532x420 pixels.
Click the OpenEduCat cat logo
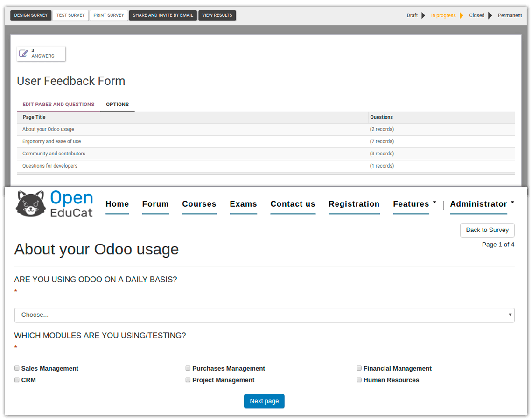(30, 203)
